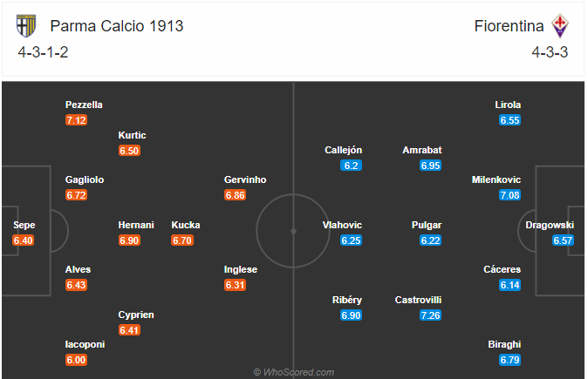Open the WhoScored.com watermark link
The height and width of the screenshot is (379, 588).
click(294, 372)
